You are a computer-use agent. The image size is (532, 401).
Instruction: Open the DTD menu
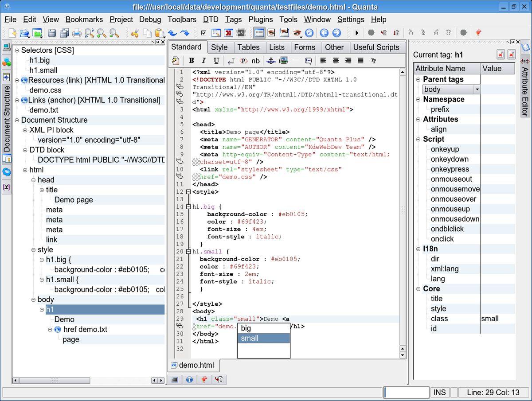211,19
